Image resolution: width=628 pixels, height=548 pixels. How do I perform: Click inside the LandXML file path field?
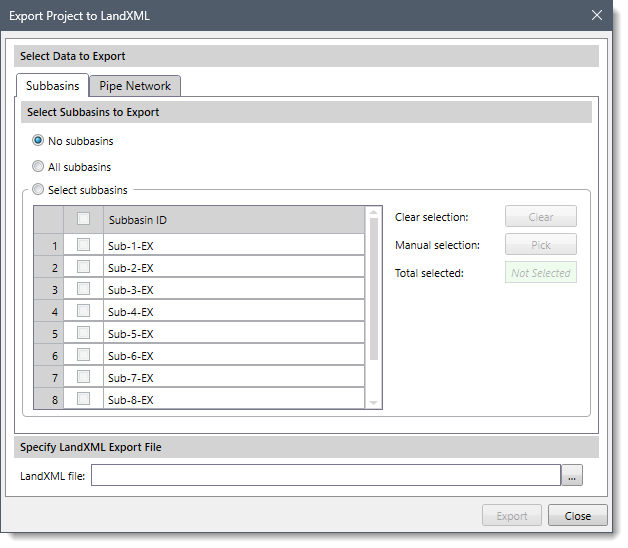pos(325,476)
